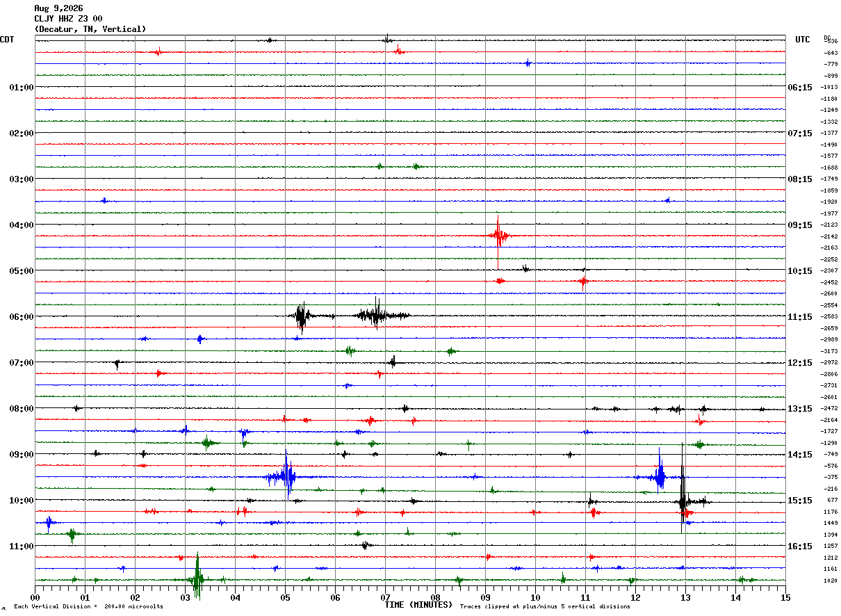Click the DC offset value 1020
Viewport: 841px width, 616px height.
[x=831, y=581]
